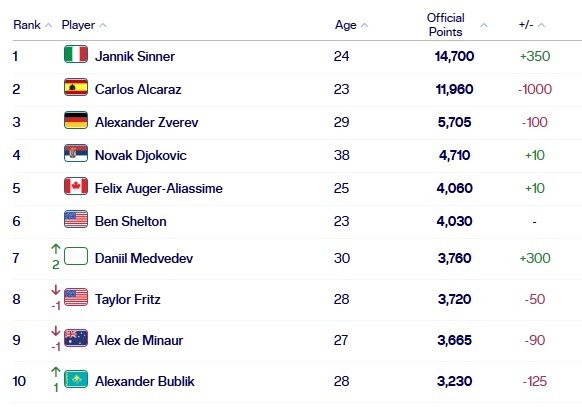Click the Italy flag beside Jannik Sinner
The width and height of the screenshot is (582, 407).
pos(76,54)
